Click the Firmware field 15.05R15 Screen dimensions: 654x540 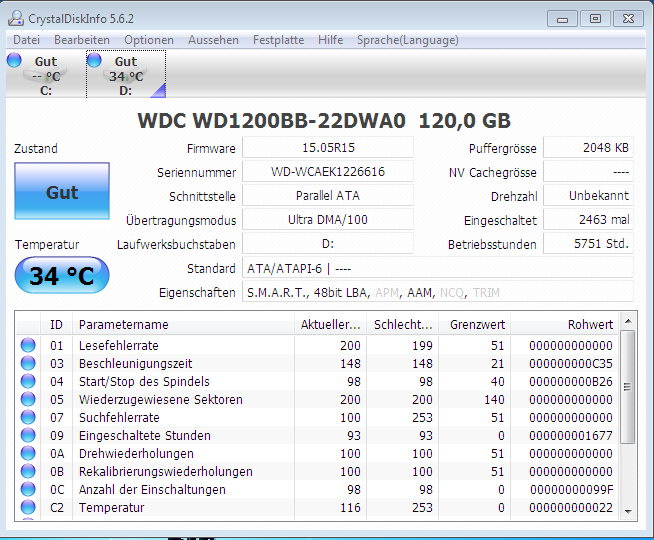pyautogui.click(x=328, y=148)
